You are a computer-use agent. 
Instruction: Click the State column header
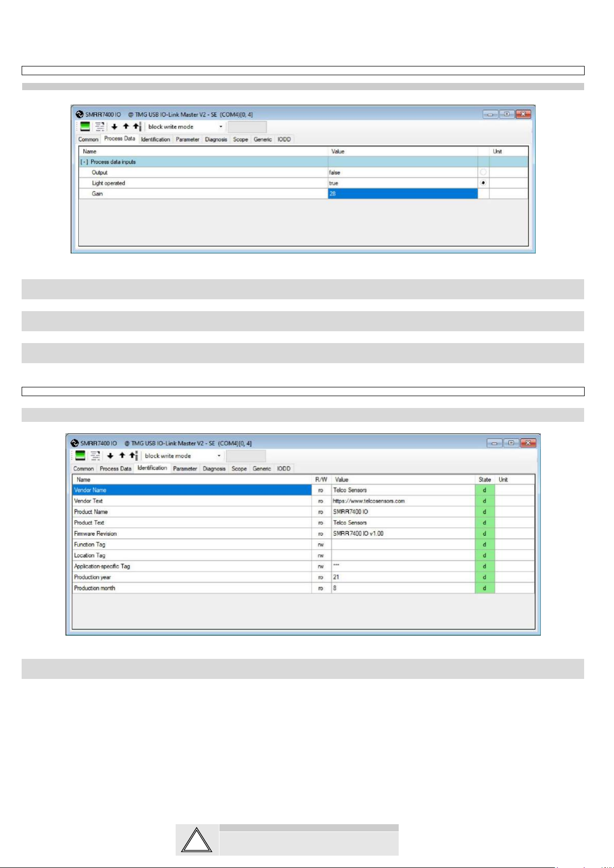pos(485,480)
